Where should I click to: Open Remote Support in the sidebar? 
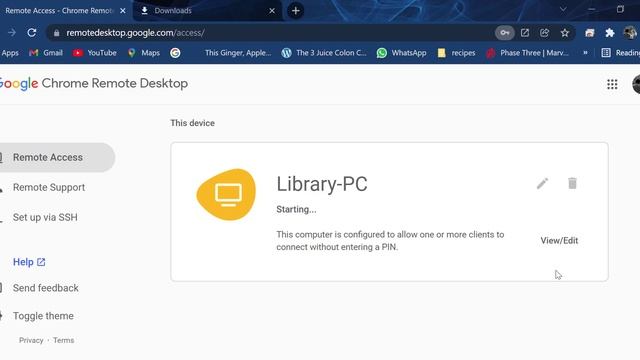[x=49, y=187]
